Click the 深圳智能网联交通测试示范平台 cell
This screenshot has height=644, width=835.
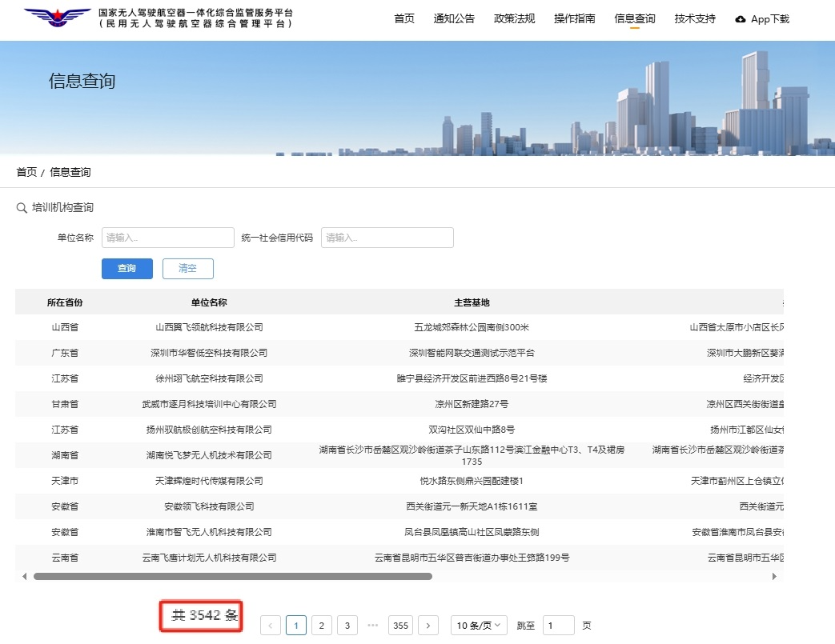click(472, 353)
